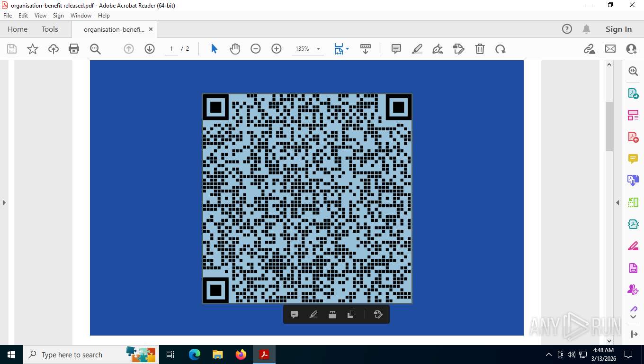Open the find text magnifier tool
The height and width of the screenshot is (364, 644).
tap(95, 49)
